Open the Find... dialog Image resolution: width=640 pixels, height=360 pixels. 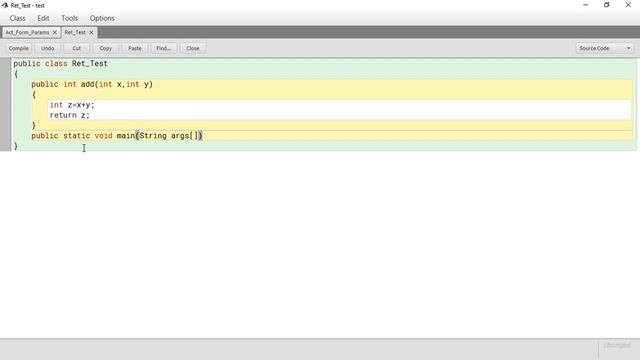pyautogui.click(x=163, y=48)
